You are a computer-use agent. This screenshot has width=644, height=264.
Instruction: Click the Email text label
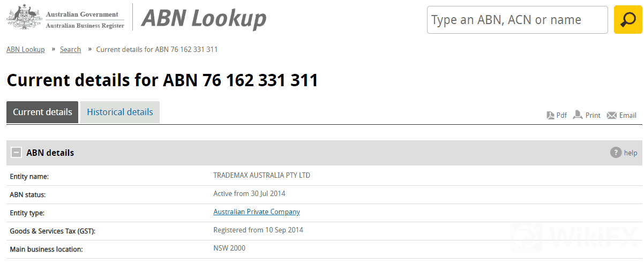coord(627,115)
